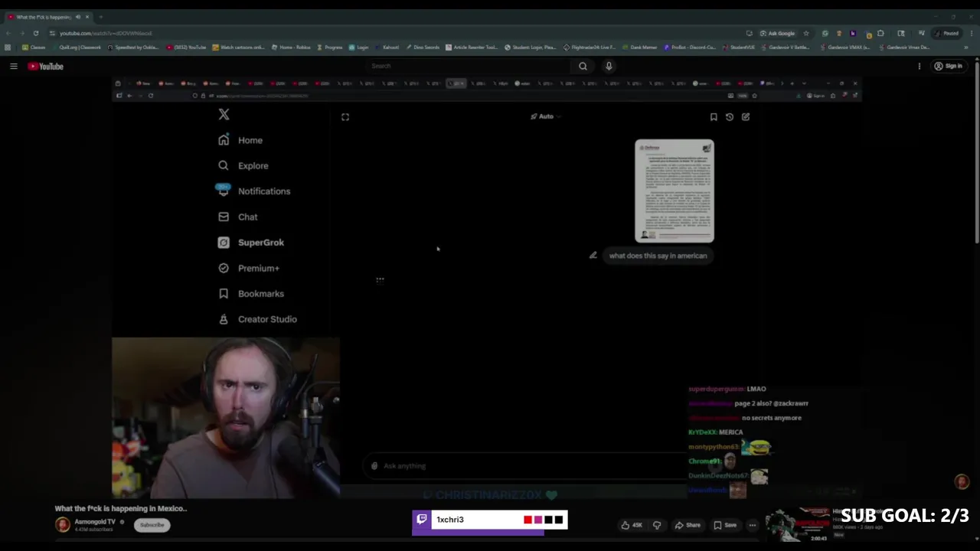The height and width of the screenshot is (551, 980).
Task: Open the Chrome extensions puzzle icon
Action: tap(880, 33)
